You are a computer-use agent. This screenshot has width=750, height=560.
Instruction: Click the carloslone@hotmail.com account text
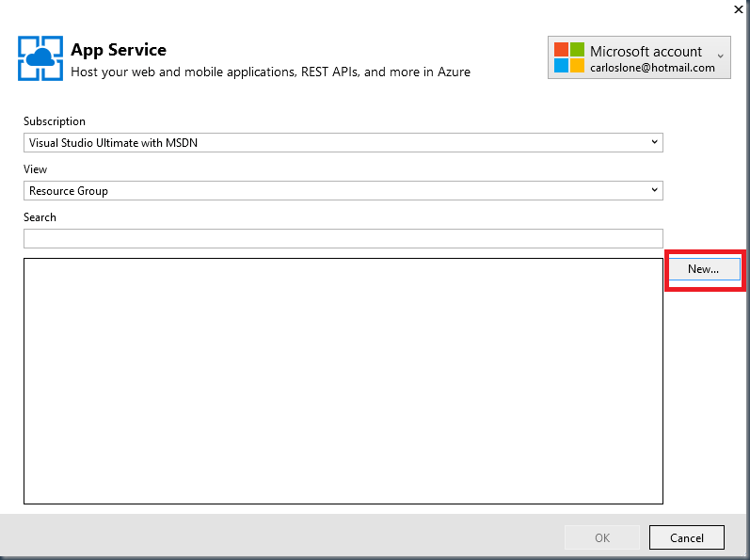[x=652, y=68]
